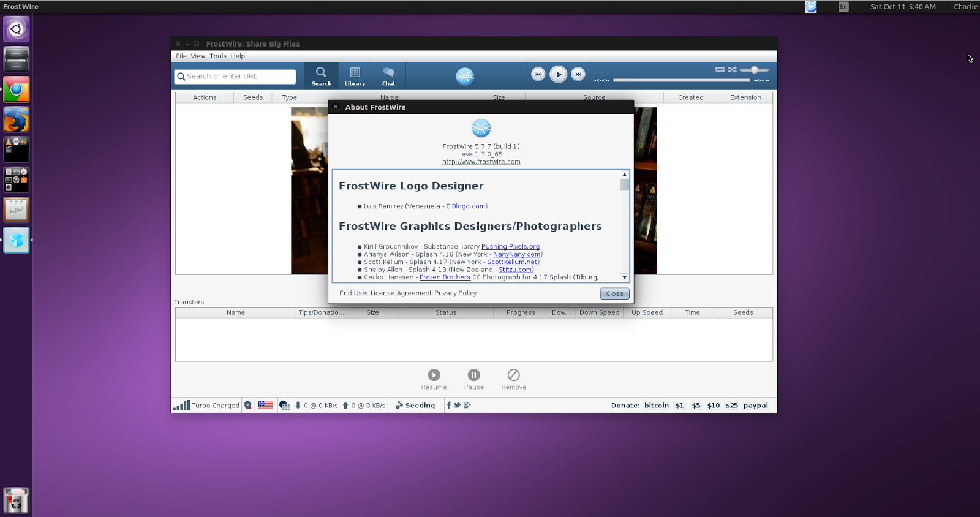This screenshot has height=517, width=980.
Task: Donate $10
Action: pos(714,406)
